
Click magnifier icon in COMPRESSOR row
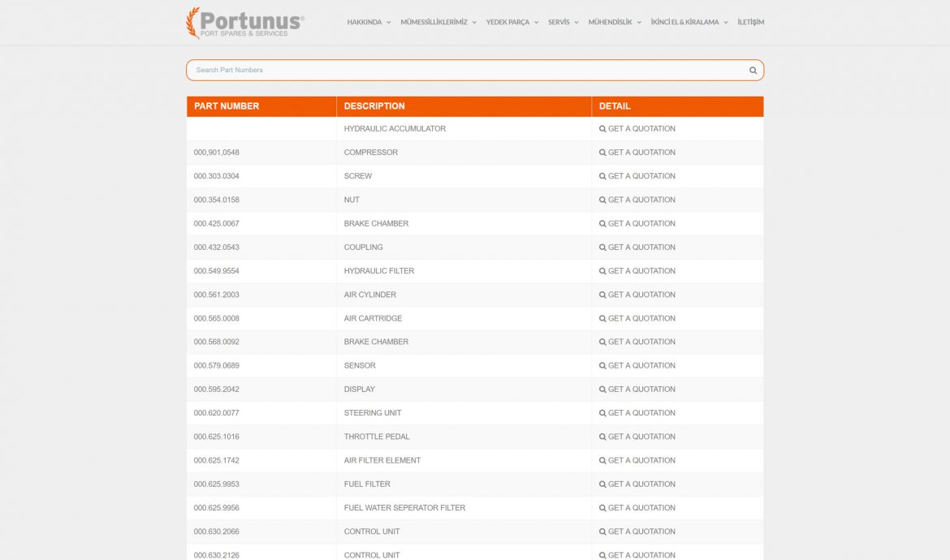602,153
